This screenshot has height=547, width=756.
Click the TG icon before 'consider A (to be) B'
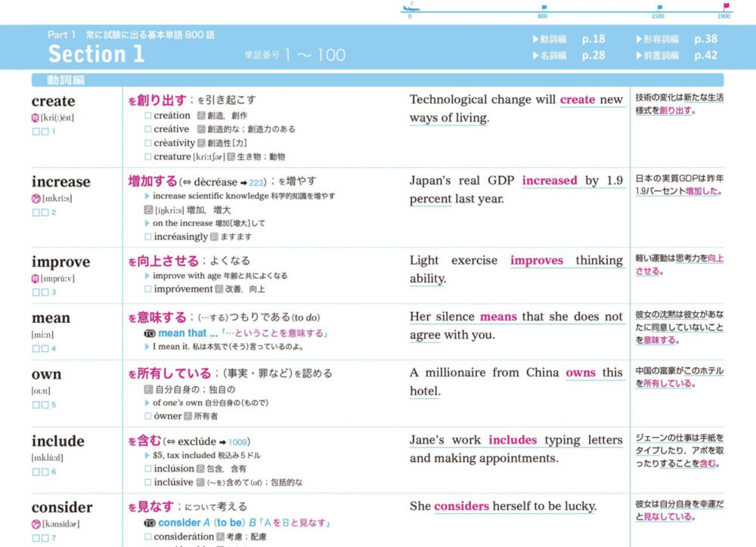coord(150,523)
